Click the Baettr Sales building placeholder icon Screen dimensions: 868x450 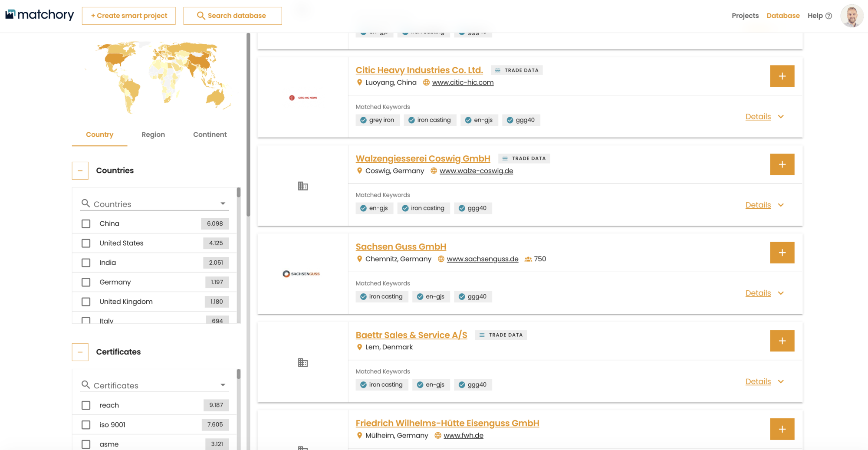303,362
